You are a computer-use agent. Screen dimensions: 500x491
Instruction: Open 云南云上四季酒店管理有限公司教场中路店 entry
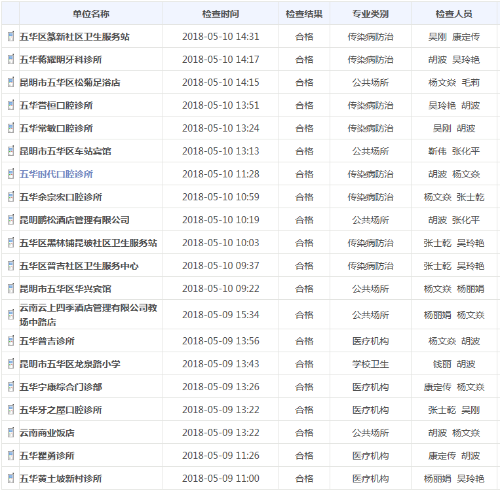click(88, 315)
